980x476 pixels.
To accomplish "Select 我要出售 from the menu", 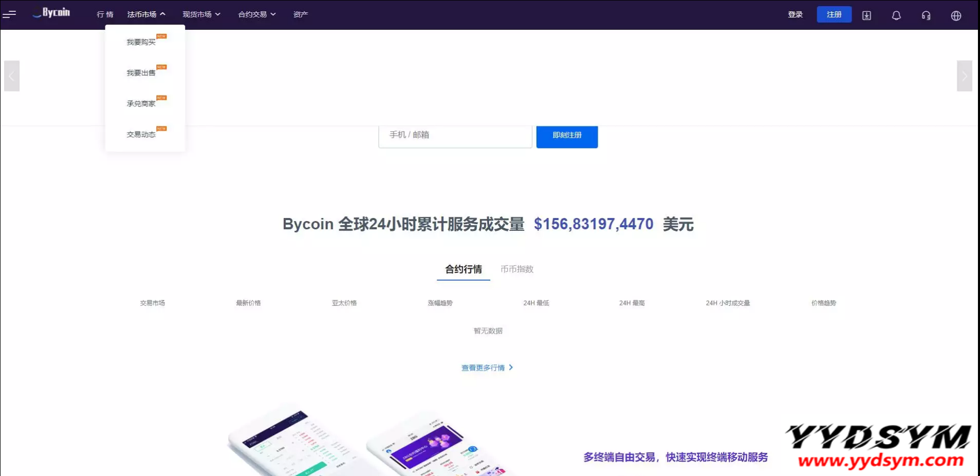I will tap(141, 73).
